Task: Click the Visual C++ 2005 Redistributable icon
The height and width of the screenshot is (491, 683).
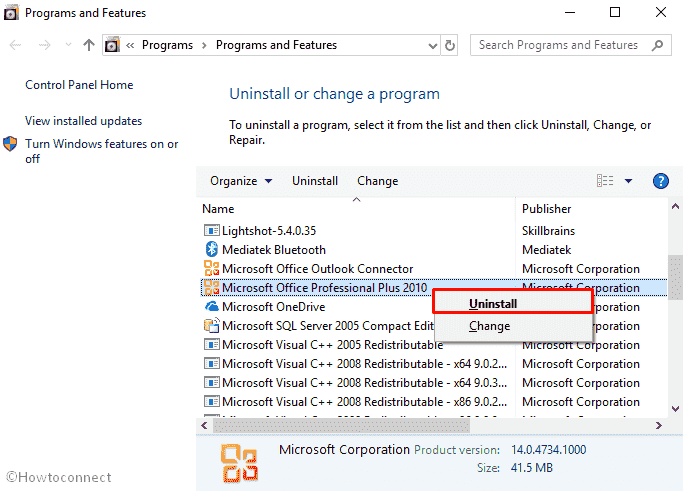Action: (212, 345)
